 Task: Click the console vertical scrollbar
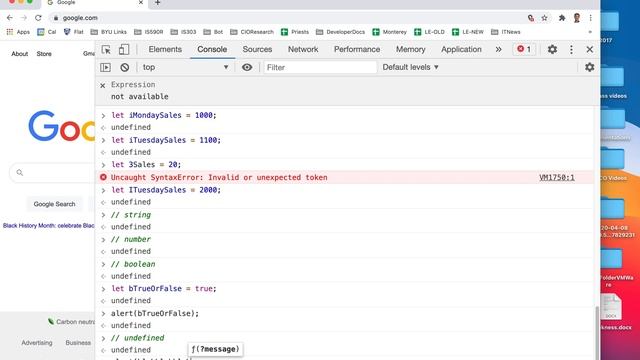click(x=597, y=333)
